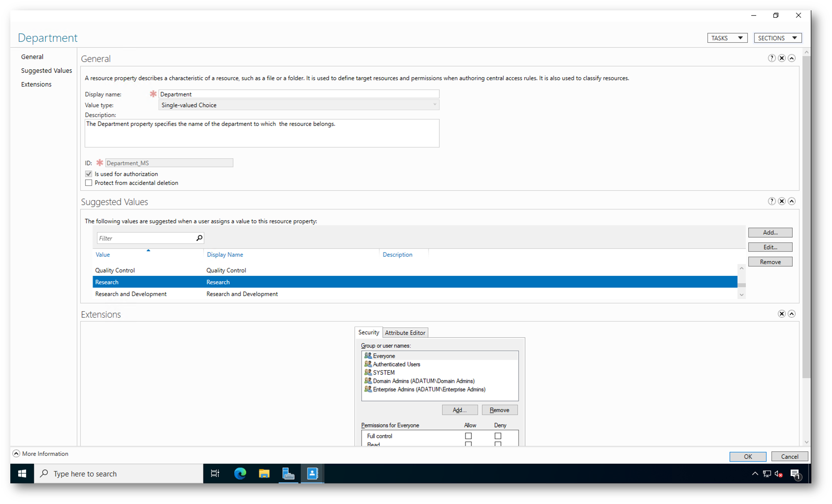Screen dimensions: 832x504
Task: Check Allow for Full control permission
Action: click(x=468, y=436)
